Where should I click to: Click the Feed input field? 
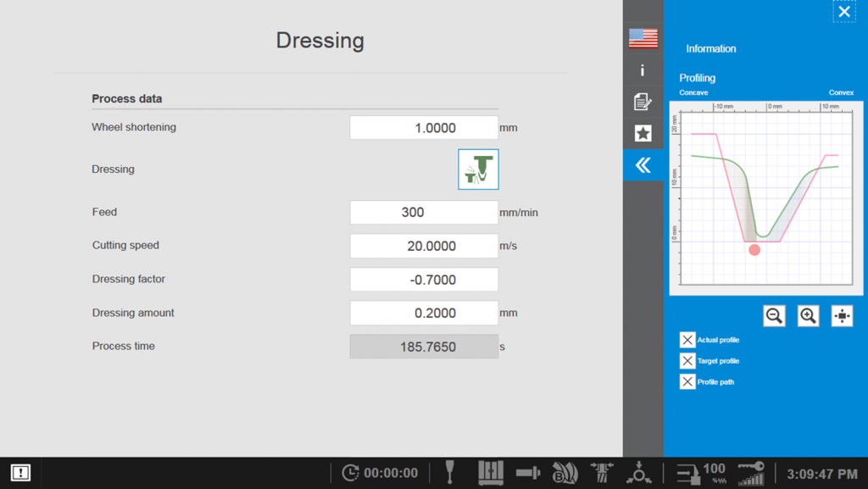point(424,213)
